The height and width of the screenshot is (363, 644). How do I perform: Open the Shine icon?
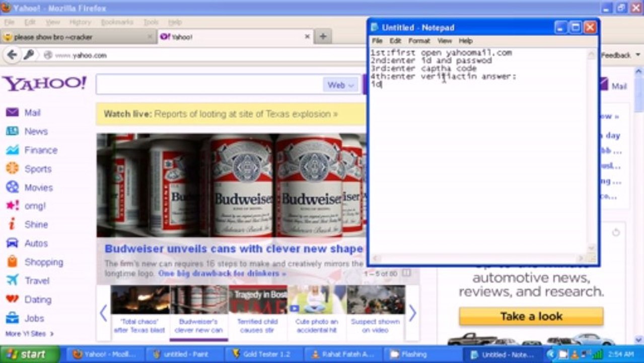12,224
